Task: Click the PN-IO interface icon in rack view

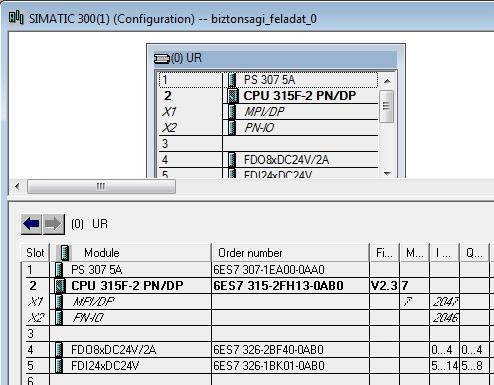Action: coord(232,128)
